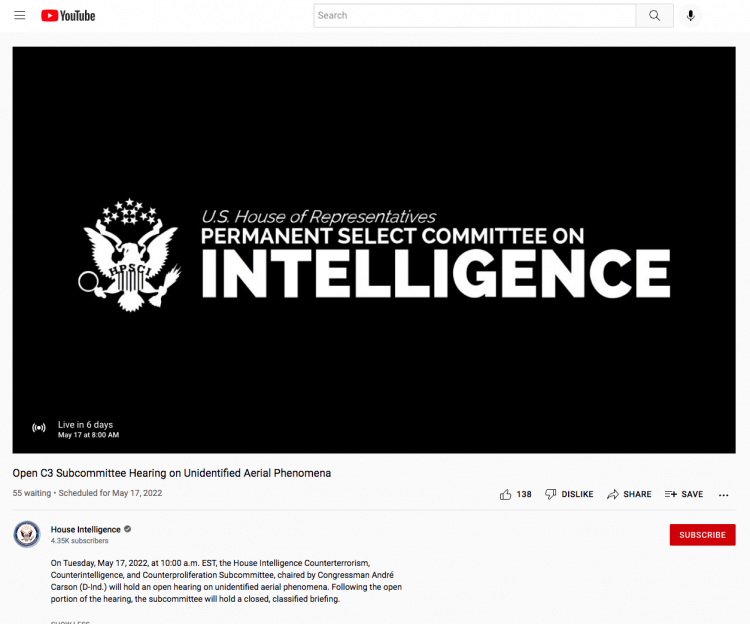Click the verified checkmark badge

(x=128, y=529)
